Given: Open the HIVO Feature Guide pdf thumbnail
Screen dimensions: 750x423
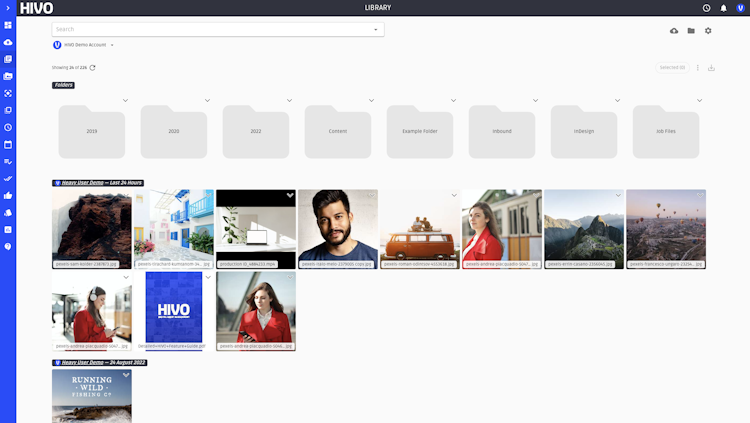Looking at the screenshot, I should (174, 312).
